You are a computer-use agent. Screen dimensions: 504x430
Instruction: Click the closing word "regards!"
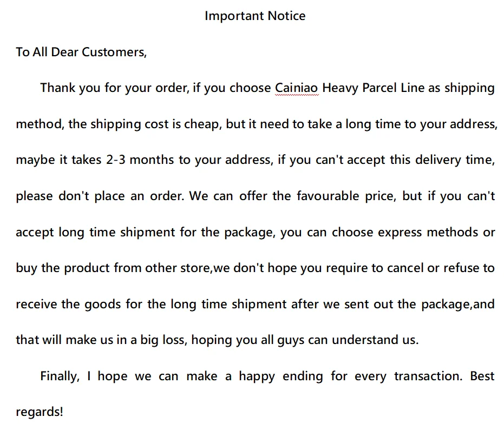pos(40,412)
